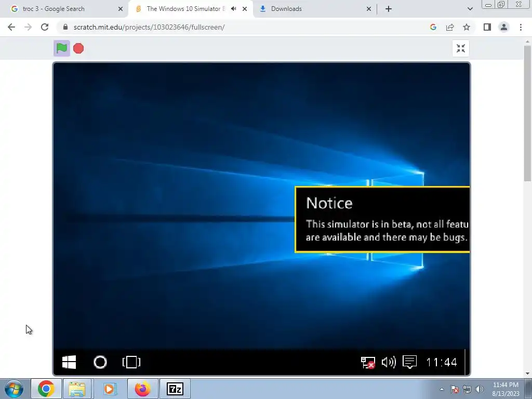The image size is (532, 399).
Task: Go back to the previous page
Action: click(11, 27)
